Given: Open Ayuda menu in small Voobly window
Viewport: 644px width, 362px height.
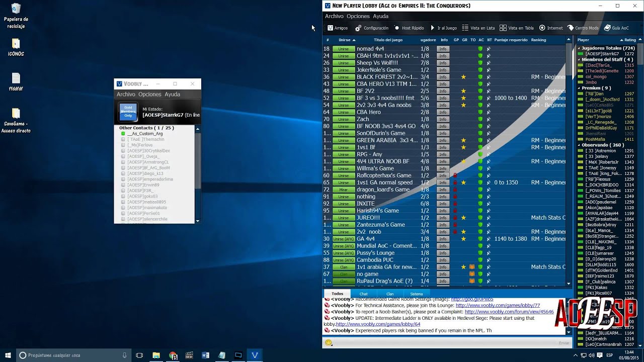Looking at the screenshot, I should click(x=172, y=94).
